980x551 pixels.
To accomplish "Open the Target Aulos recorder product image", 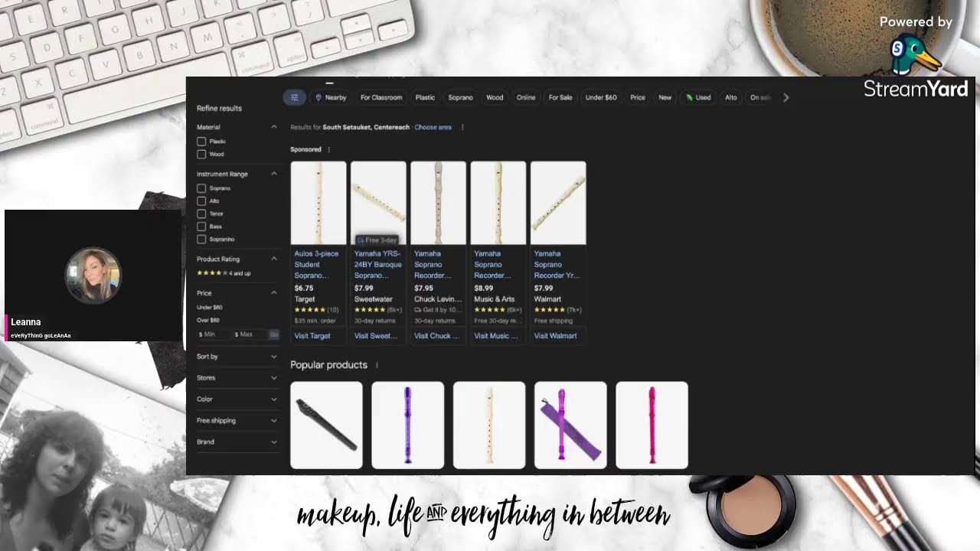I will [x=318, y=203].
